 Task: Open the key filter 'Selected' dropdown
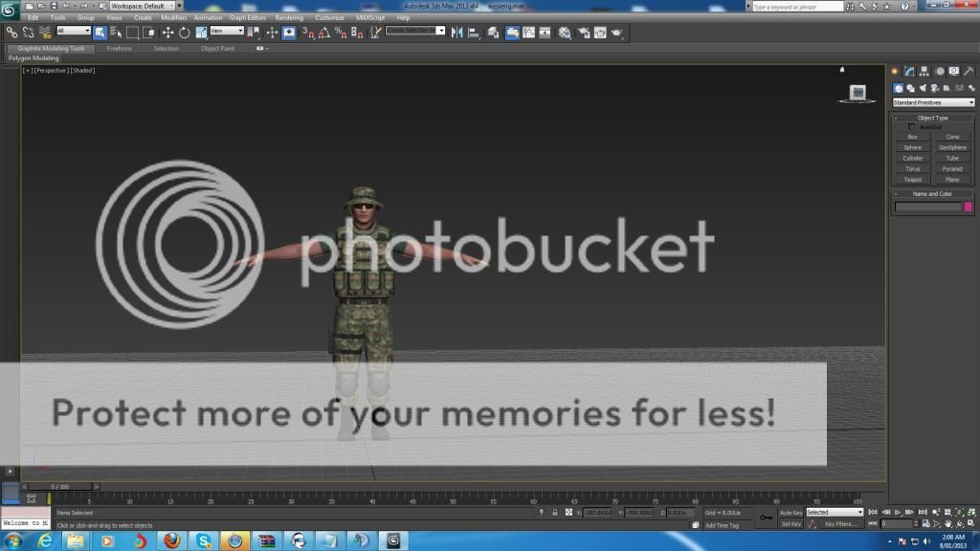point(835,513)
